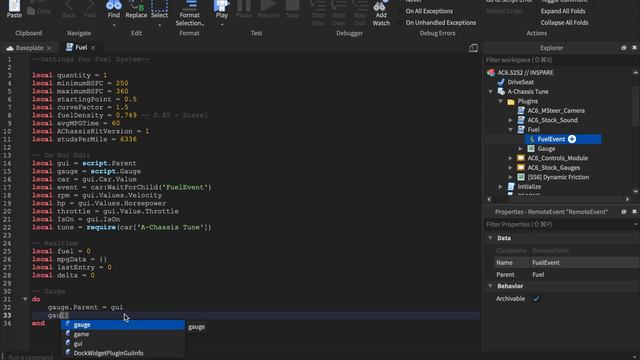Viewport: 640px width, 360px height.
Task: Select the FuelEvent remote event
Action: pos(551,139)
